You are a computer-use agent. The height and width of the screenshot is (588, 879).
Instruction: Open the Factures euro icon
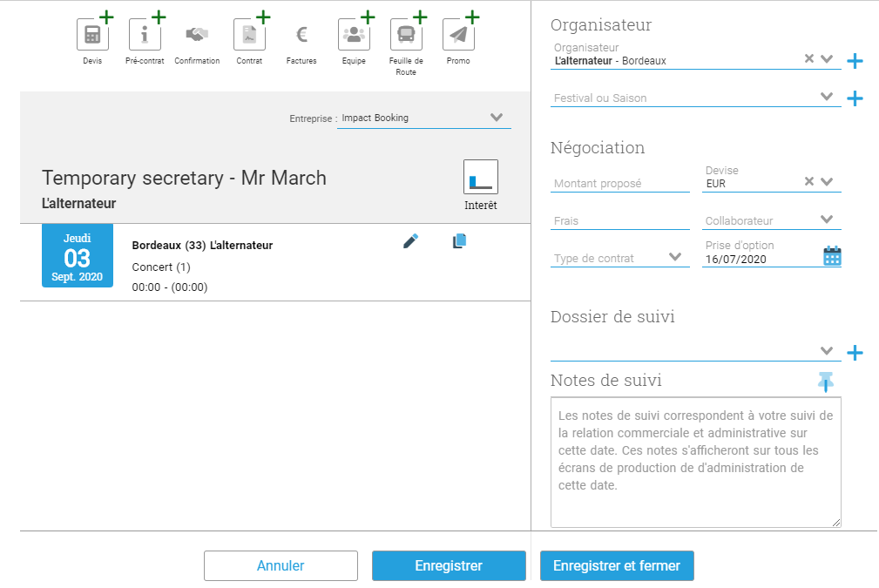(x=301, y=35)
